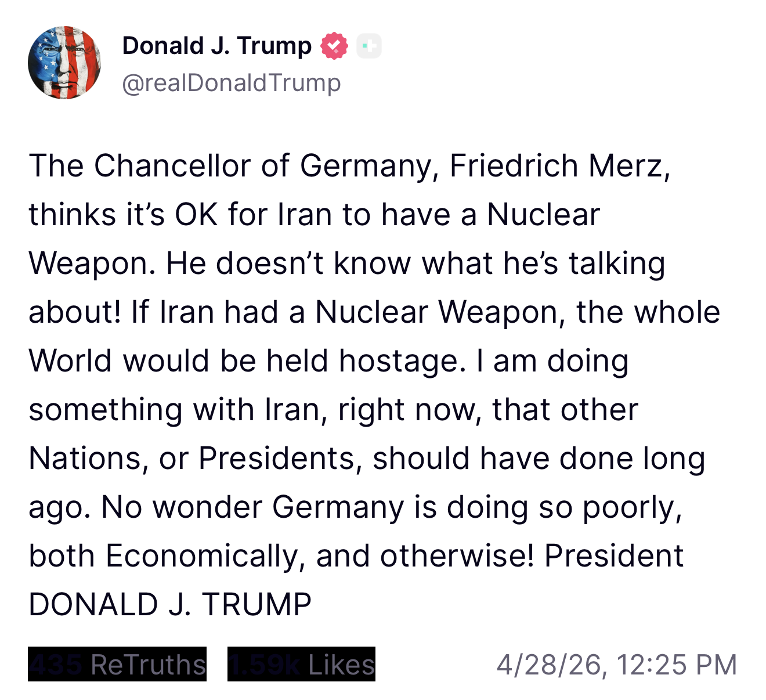Visit the @realDonaldTrump handle link
This screenshot has width=766, height=700.
pos(232,83)
